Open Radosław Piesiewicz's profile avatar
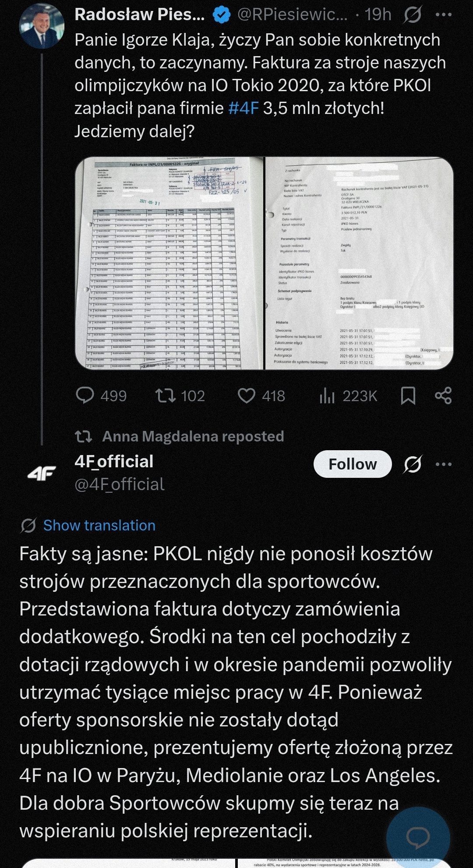The height and width of the screenshot is (868, 473). pyautogui.click(x=42, y=27)
